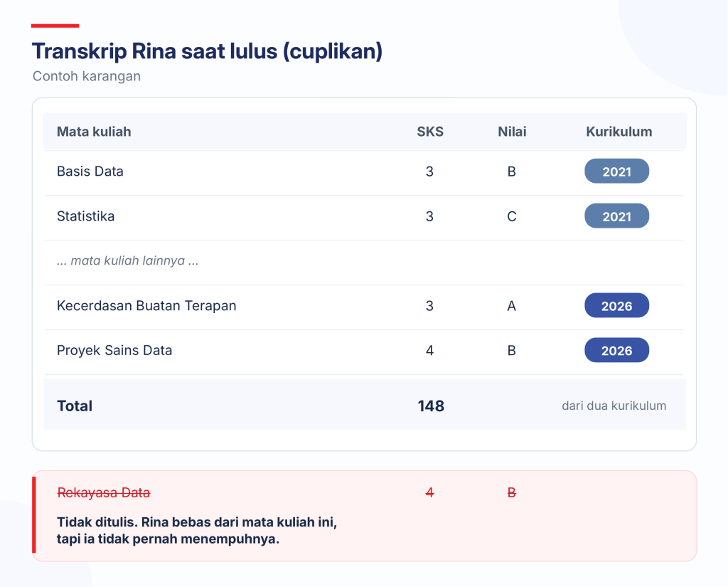
Task: Click SKS value in Kecerdasan Buatan Terapan row
Action: [x=429, y=306]
